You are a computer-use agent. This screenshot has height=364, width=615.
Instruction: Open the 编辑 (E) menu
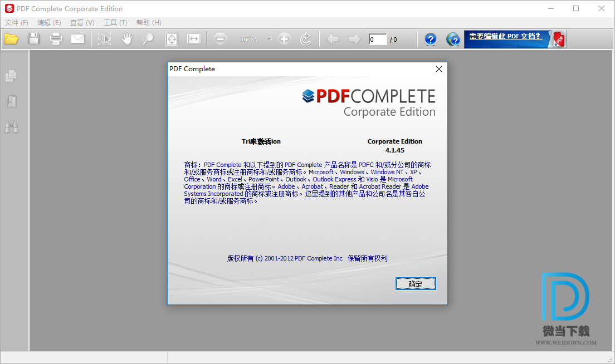(49, 23)
